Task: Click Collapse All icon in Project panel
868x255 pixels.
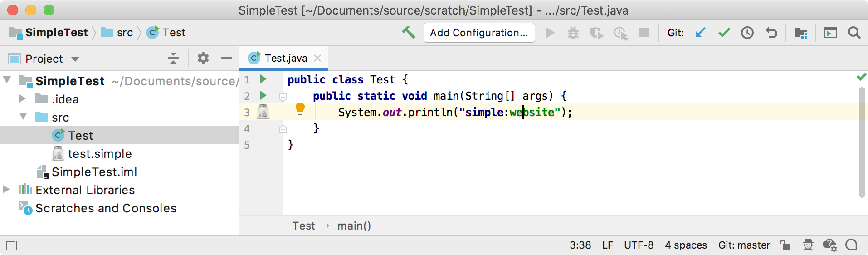Action: tap(173, 58)
